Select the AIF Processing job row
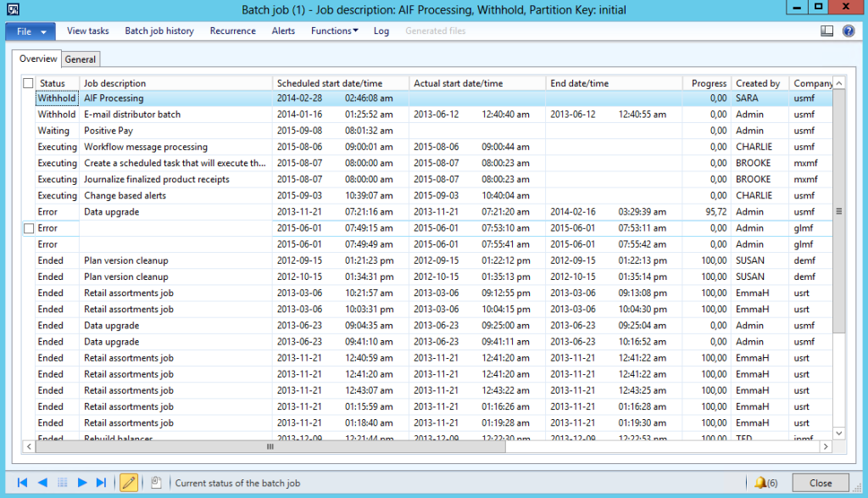 point(434,98)
